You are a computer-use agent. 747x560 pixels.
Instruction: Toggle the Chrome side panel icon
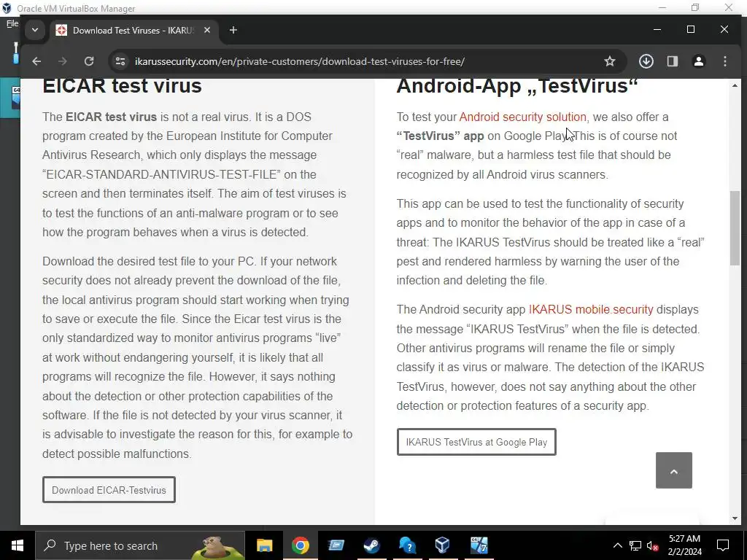[x=672, y=61]
